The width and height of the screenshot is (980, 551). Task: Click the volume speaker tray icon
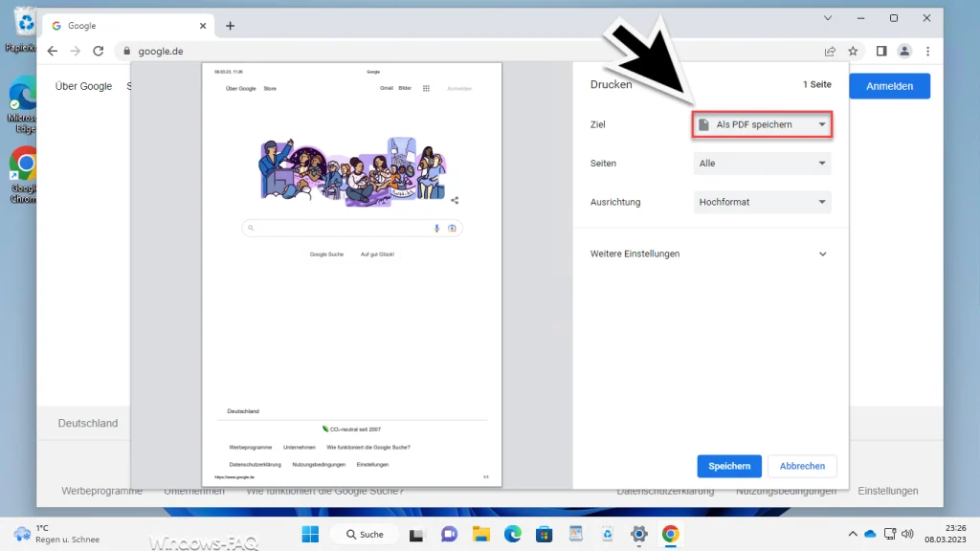click(x=907, y=534)
